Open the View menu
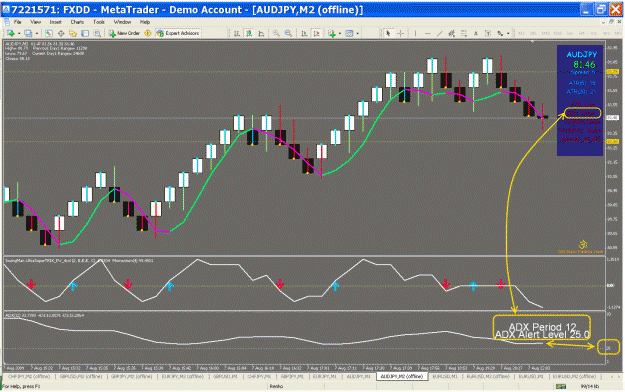The height and width of the screenshot is (392, 625). coord(35,22)
